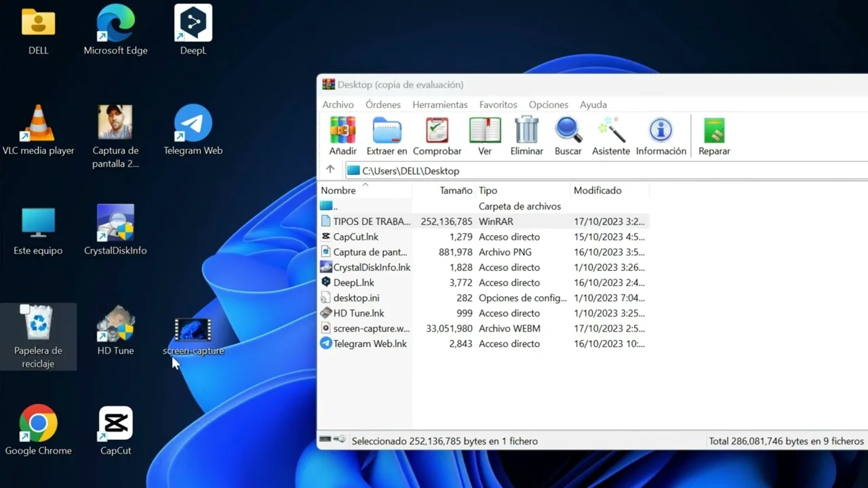The width and height of the screenshot is (868, 488).
Task: Open the Buscar search tool
Action: coord(568,136)
